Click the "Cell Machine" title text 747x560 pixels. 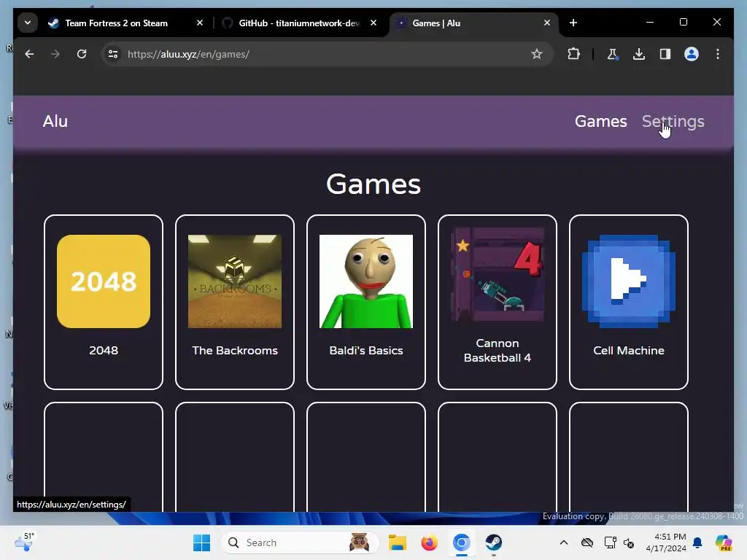[x=629, y=351]
